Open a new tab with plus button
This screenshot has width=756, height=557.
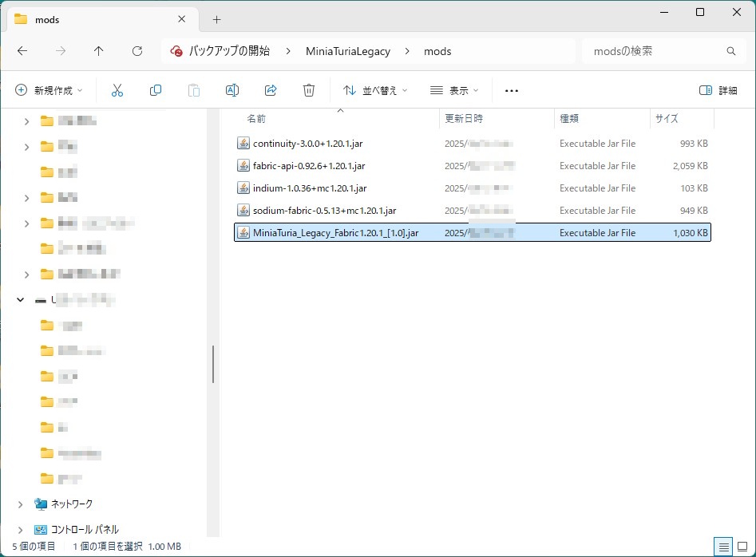click(x=217, y=19)
